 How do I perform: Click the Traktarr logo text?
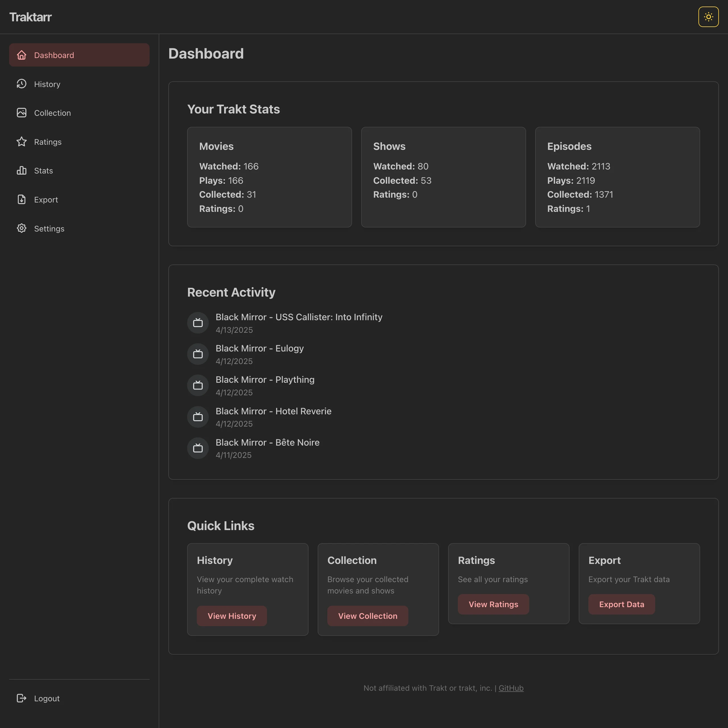(30, 16)
